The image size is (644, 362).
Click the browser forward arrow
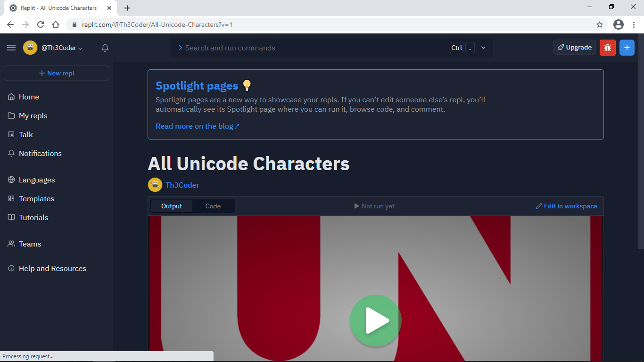25,25
